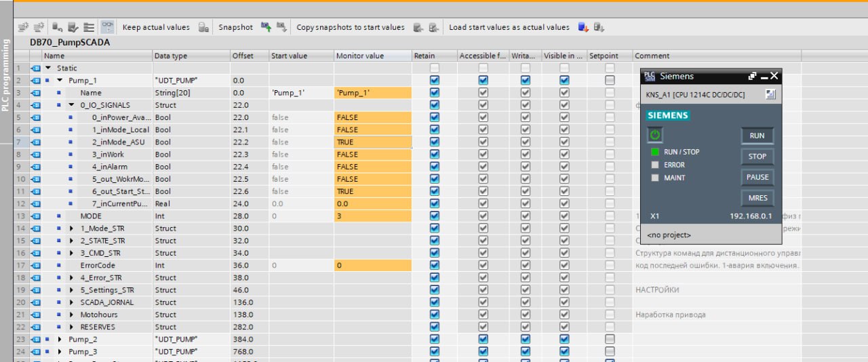Click the blue load start values icon
This screenshot has height=362, width=868.
click(x=583, y=27)
